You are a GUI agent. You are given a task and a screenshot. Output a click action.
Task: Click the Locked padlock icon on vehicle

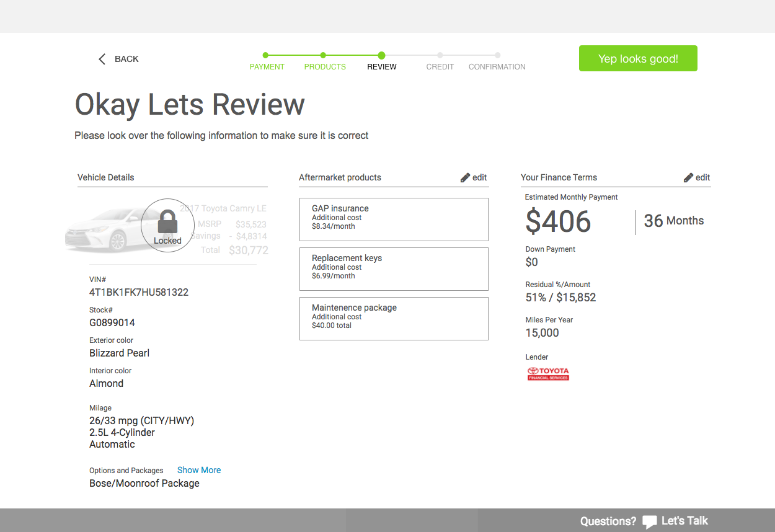(x=167, y=222)
